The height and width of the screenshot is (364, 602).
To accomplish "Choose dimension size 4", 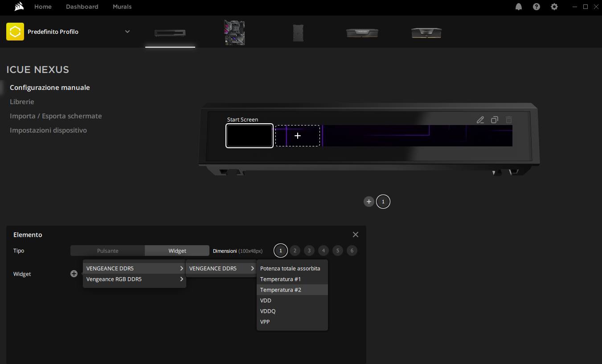I will [x=324, y=251].
